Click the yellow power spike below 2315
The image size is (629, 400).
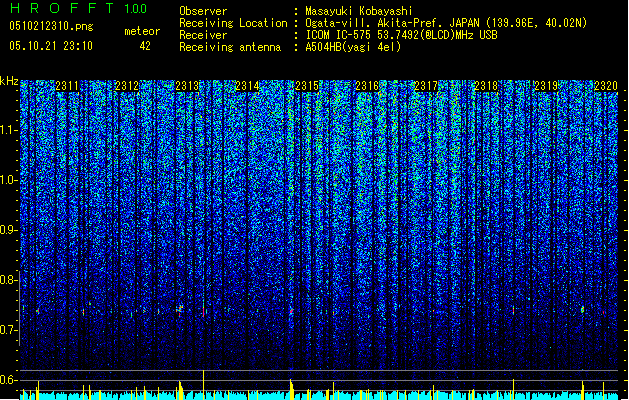(x=291, y=389)
